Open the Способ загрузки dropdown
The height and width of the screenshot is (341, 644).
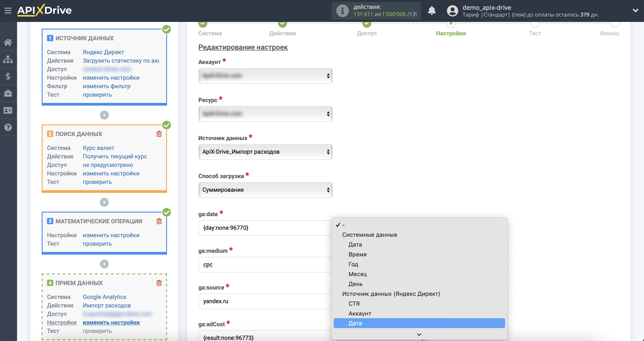[265, 190]
